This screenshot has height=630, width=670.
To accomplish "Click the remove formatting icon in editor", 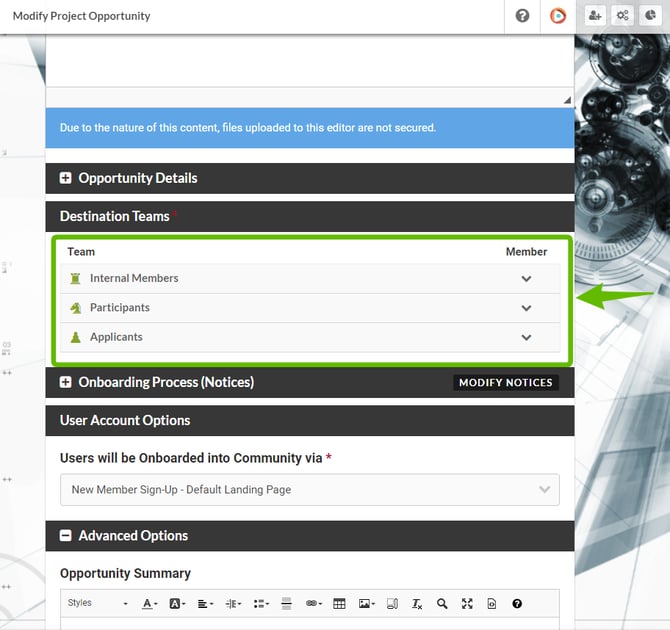I will (418, 604).
